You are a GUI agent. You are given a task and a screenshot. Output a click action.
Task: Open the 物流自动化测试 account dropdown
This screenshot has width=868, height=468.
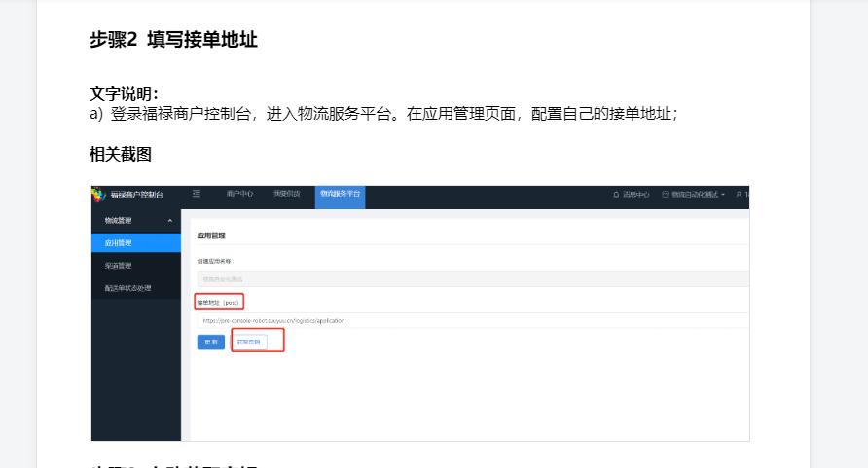[693, 195]
